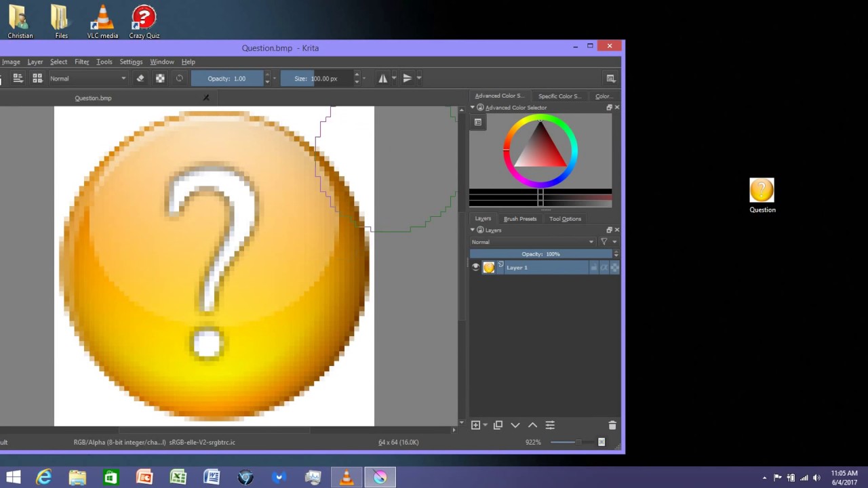Toggle visibility of Layer 1
868x488 pixels.
click(475, 266)
